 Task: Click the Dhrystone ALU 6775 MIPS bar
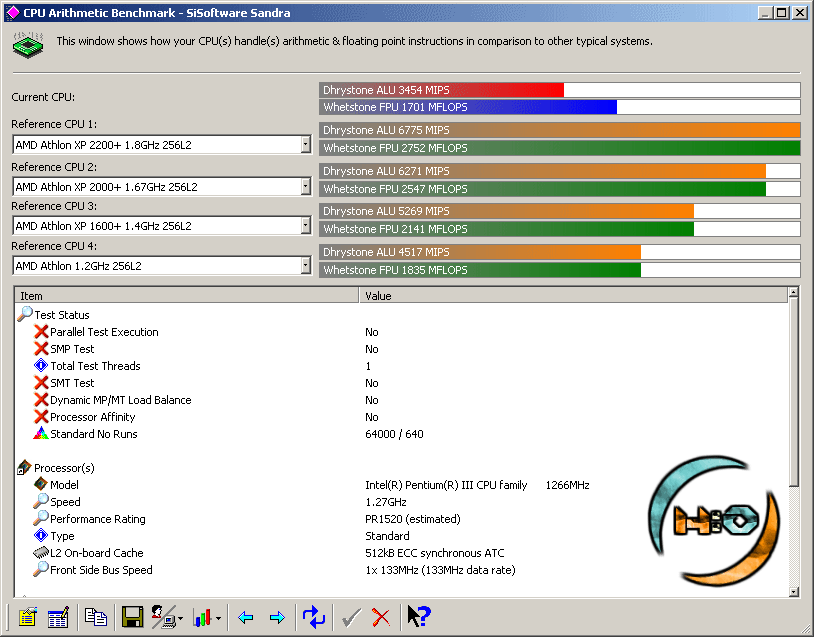coord(560,130)
